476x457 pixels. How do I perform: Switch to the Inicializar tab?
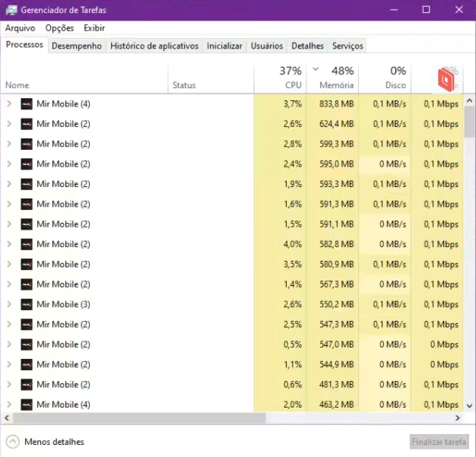(x=224, y=46)
